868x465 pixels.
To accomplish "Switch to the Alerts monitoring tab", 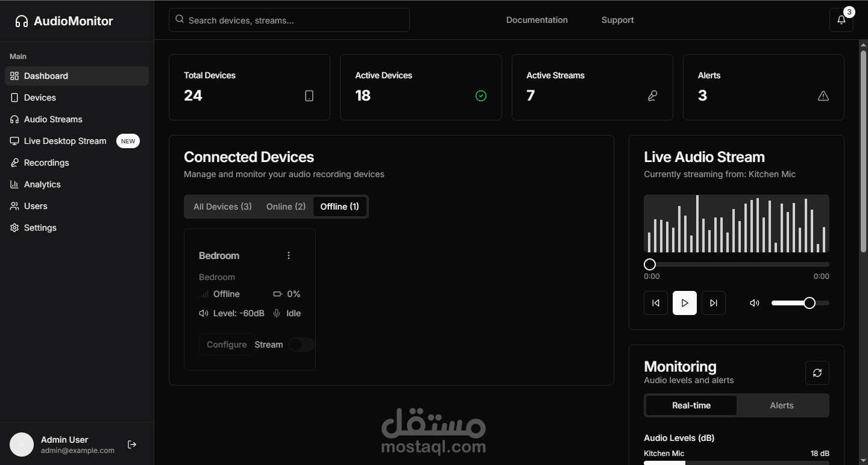I will pyautogui.click(x=782, y=405).
